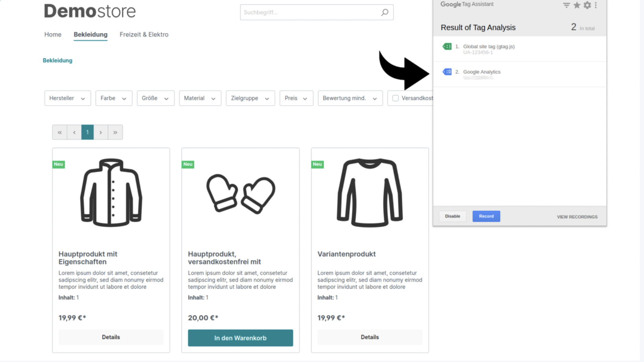The width and height of the screenshot is (644, 362).
Task: Open Tag Assistant settings gear
Action: tap(587, 5)
